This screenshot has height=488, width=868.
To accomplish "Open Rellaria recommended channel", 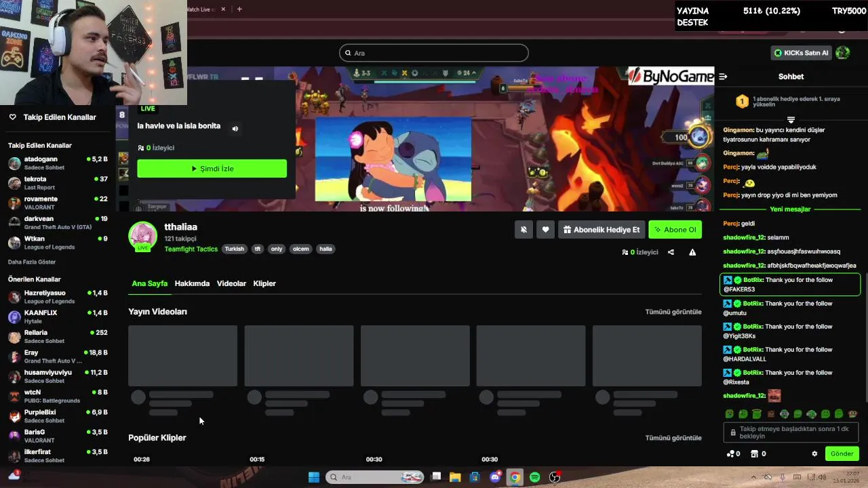I will [x=58, y=337].
